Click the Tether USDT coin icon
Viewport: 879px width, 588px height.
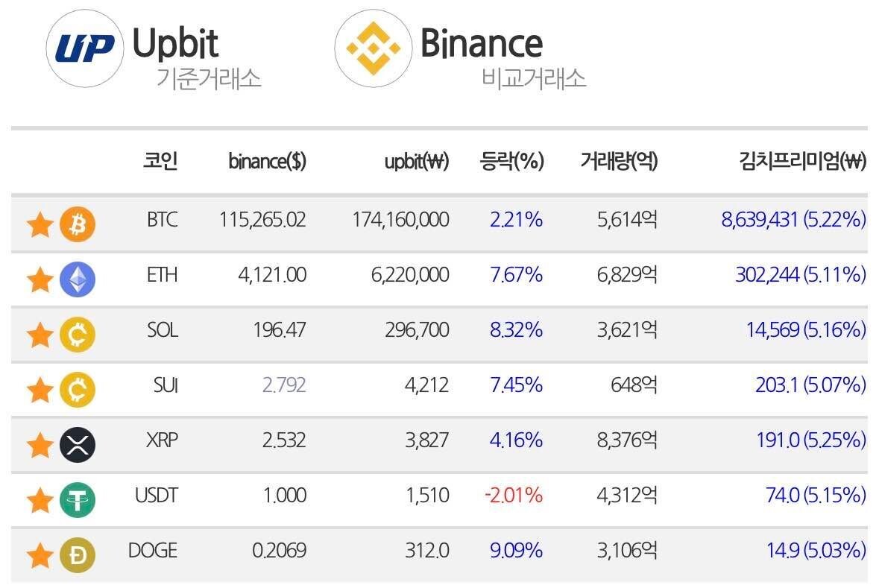[x=78, y=499]
